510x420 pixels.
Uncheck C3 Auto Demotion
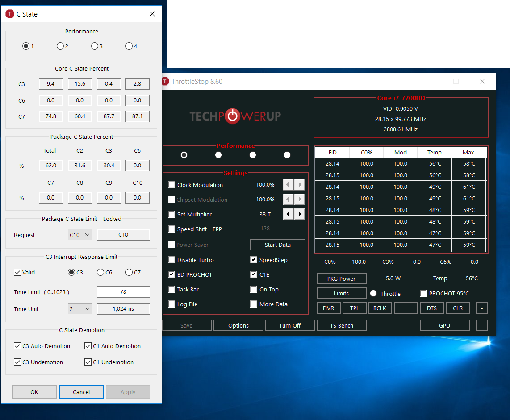(17, 346)
